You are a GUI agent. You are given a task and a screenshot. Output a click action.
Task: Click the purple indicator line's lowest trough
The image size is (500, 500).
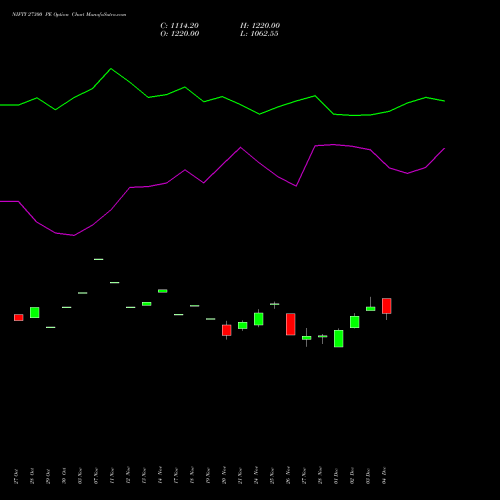click(x=74, y=235)
